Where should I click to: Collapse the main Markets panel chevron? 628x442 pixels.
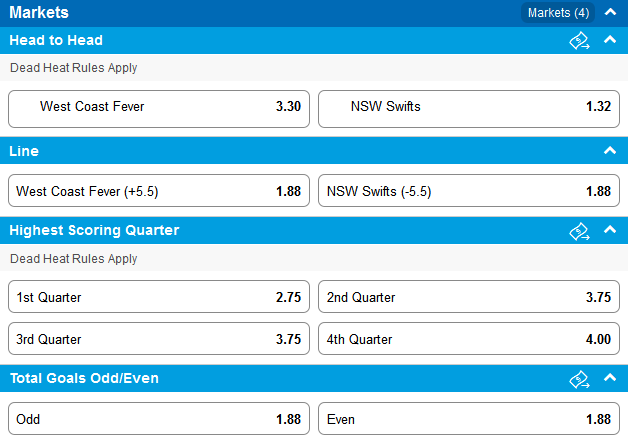[610, 12]
